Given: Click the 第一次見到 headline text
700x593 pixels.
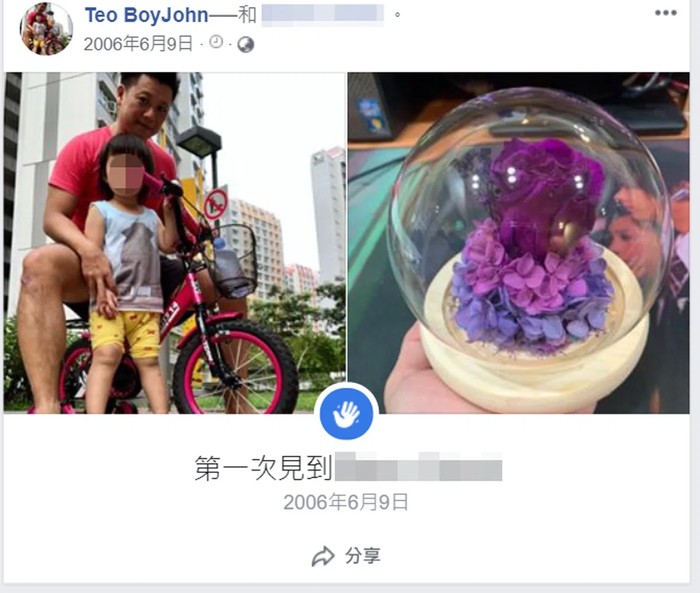Looking at the screenshot, I should pyautogui.click(x=264, y=468).
